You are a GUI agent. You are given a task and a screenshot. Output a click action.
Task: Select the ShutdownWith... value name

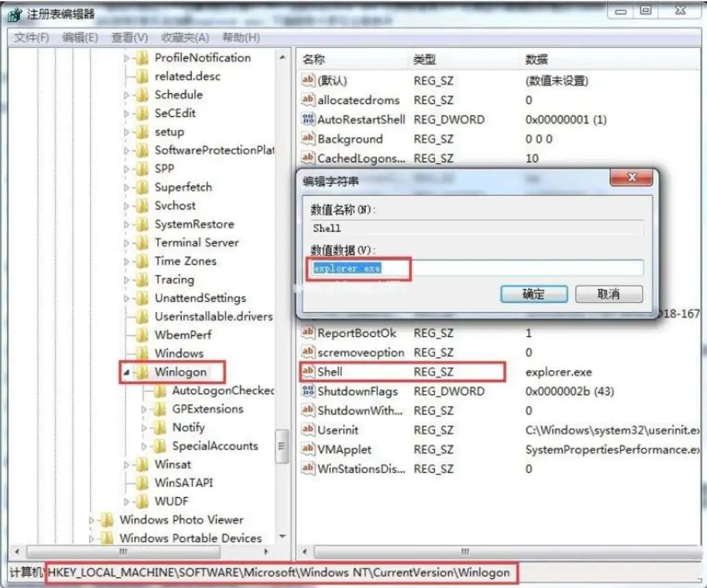point(360,411)
